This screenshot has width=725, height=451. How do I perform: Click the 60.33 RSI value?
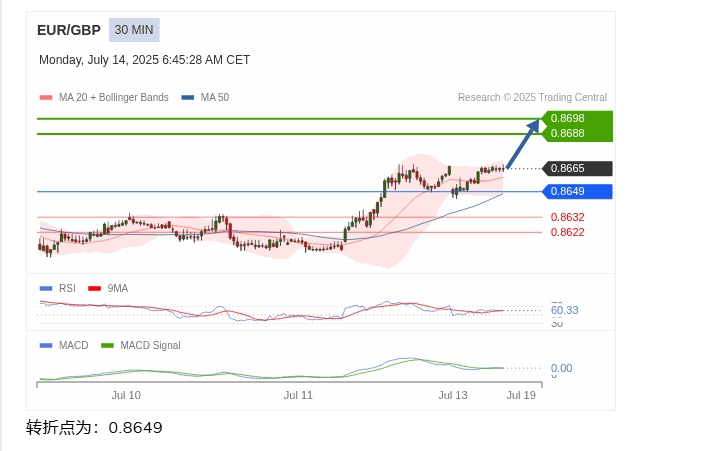pos(565,310)
